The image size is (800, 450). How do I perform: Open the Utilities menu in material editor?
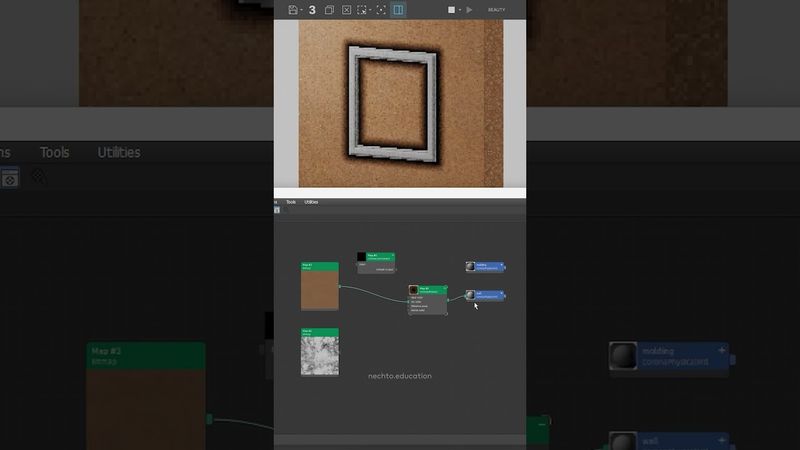311,202
